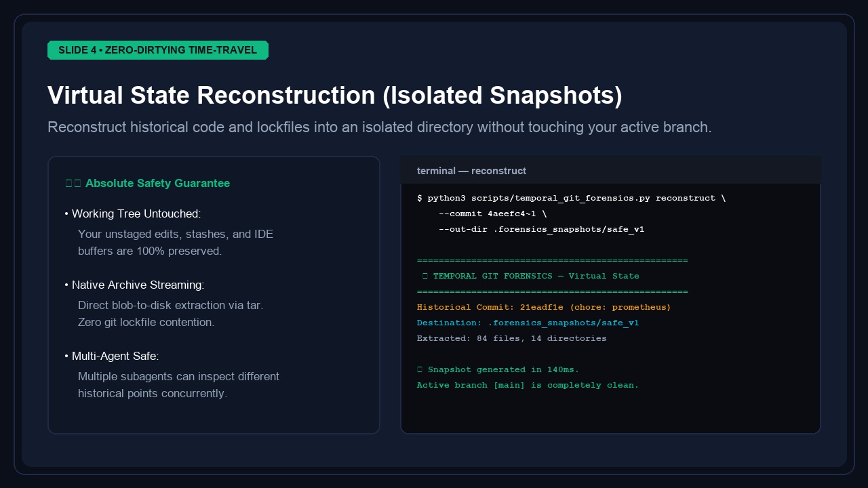The height and width of the screenshot is (488, 868).
Task: Click "Active branch [main] is completely clean."
Action: pyautogui.click(x=528, y=386)
